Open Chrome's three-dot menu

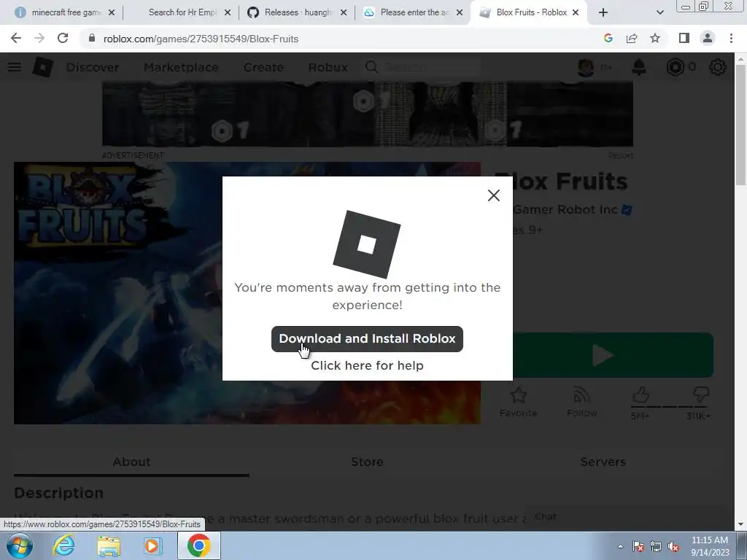point(731,39)
